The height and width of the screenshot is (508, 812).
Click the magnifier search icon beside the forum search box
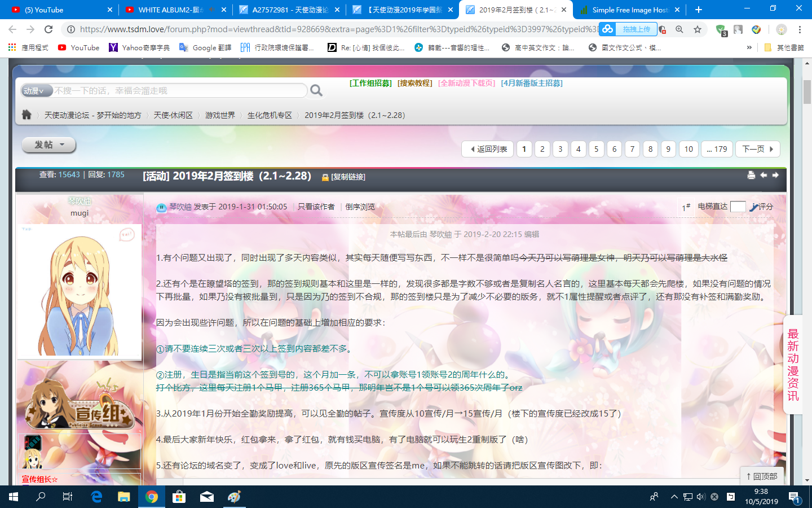coord(316,90)
